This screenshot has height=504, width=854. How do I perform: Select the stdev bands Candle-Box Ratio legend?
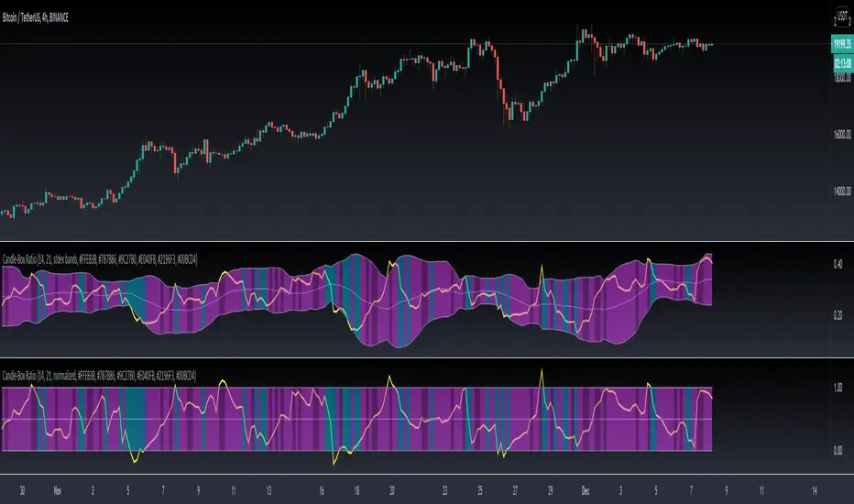(x=100, y=259)
